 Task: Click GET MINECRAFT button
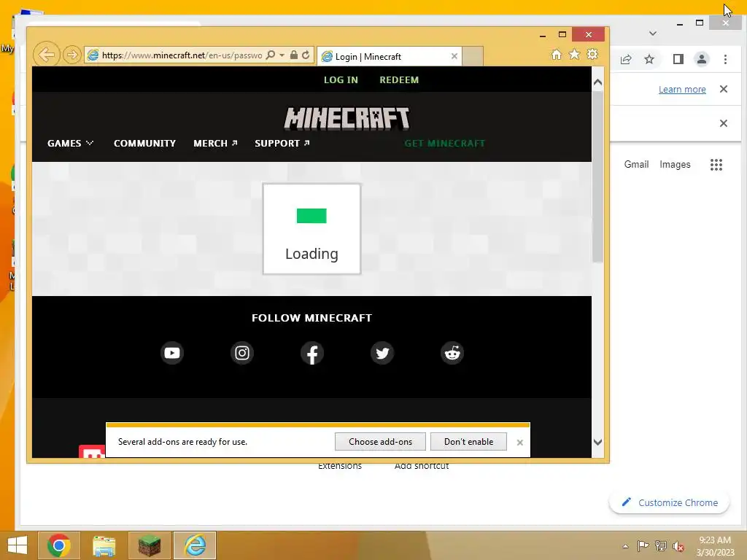click(x=444, y=144)
